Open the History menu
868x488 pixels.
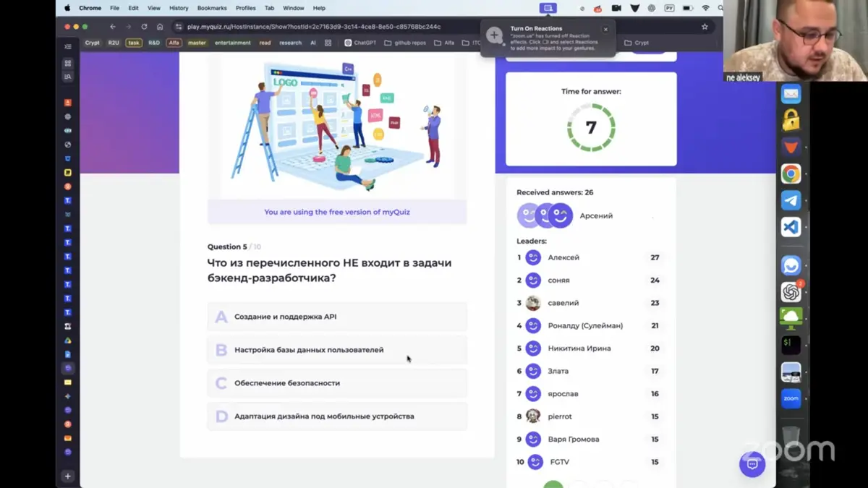[x=179, y=8]
